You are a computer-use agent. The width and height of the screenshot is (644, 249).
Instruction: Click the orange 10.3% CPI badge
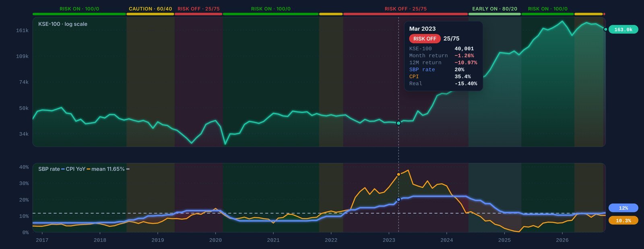click(623, 220)
